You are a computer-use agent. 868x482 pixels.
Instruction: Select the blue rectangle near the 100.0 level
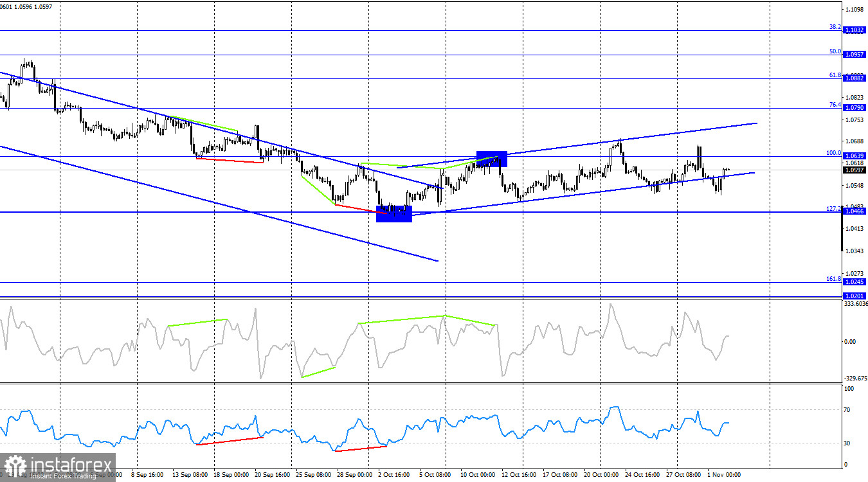(492, 159)
